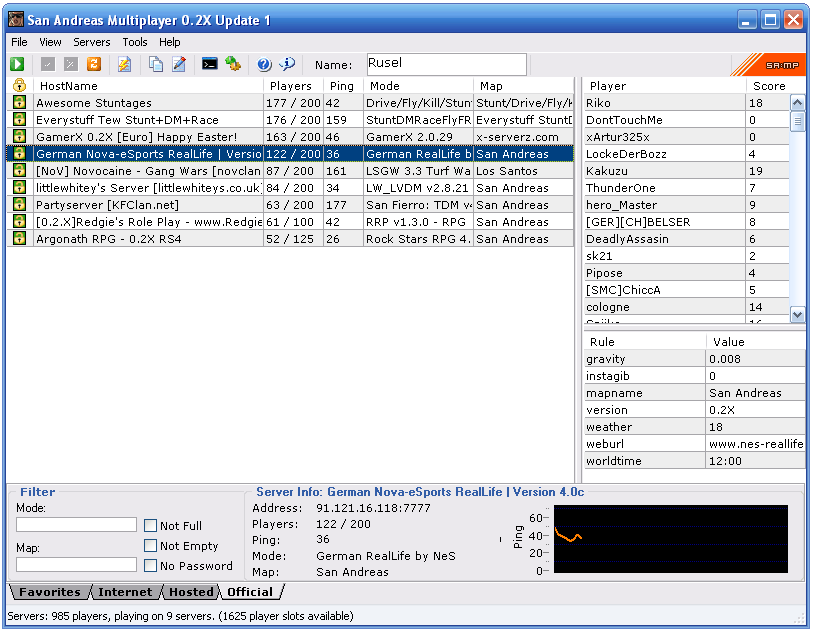The width and height of the screenshot is (813, 632).
Task: Toggle the No Password filter checkbox
Action: point(150,566)
